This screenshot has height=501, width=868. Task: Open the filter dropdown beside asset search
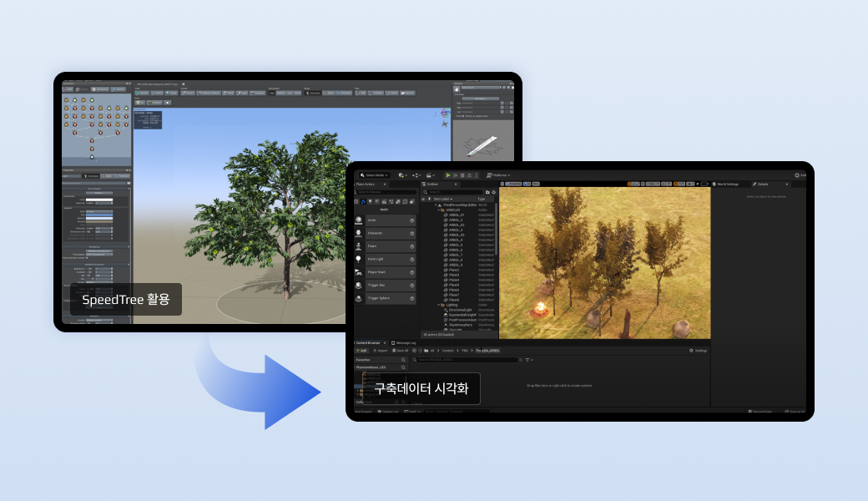point(529,360)
